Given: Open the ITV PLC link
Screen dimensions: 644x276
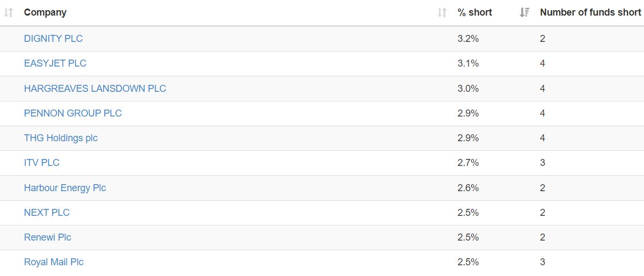Looking at the screenshot, I should coord(42,163).
